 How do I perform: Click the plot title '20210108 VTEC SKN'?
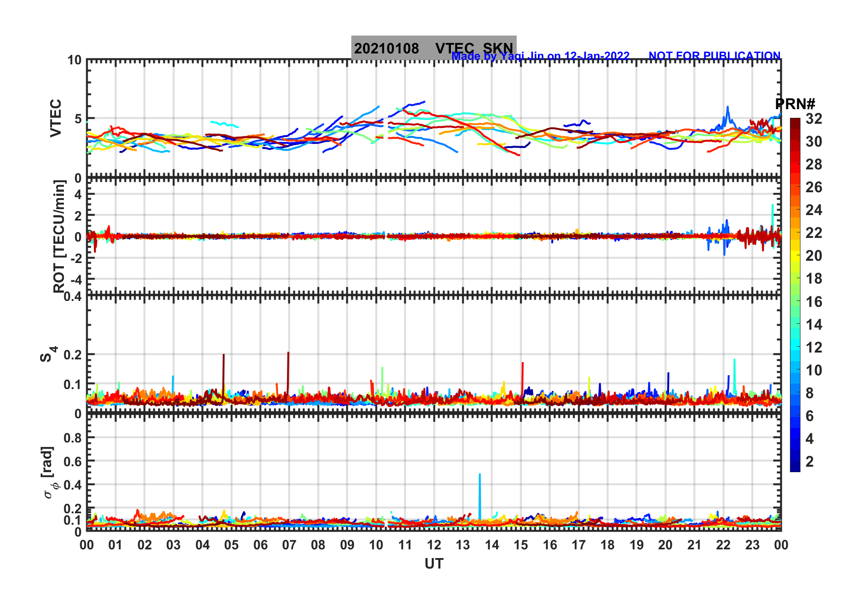tap(434, 47)
